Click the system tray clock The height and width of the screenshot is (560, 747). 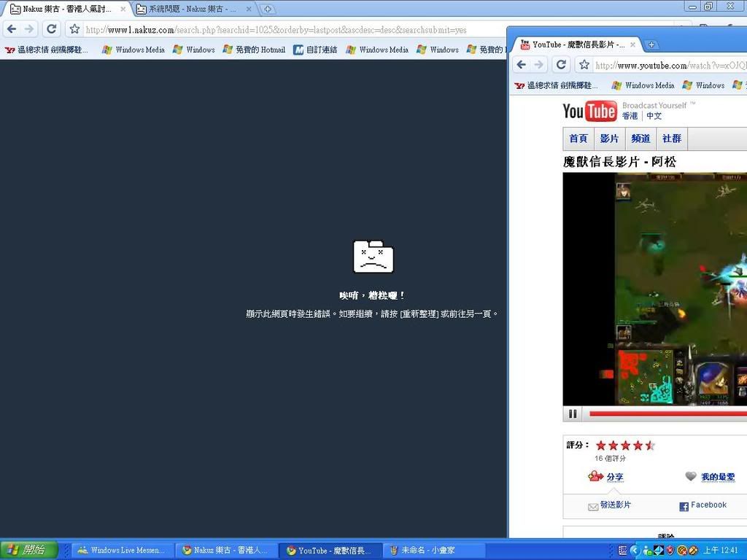click(720, 550)
